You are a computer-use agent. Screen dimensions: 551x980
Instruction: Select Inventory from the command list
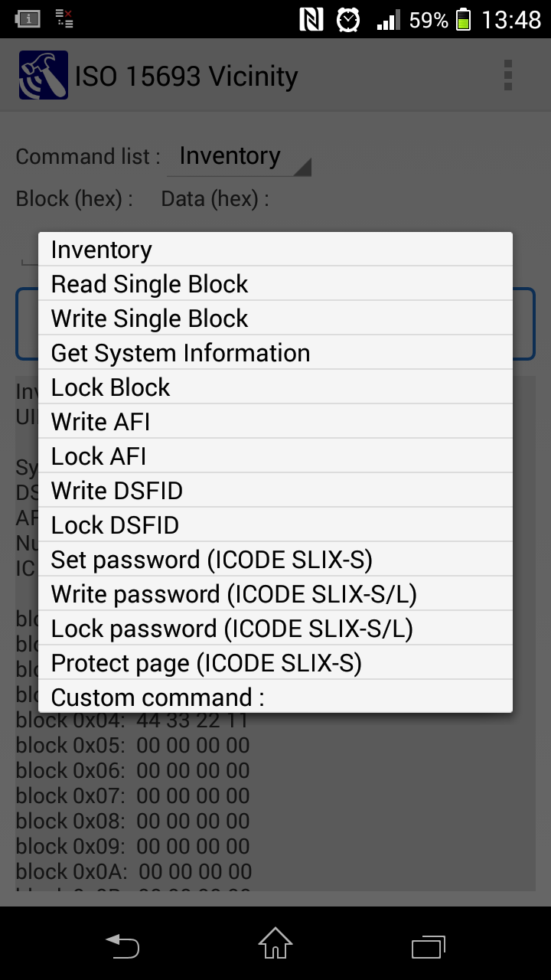click(x=275, y=250)
